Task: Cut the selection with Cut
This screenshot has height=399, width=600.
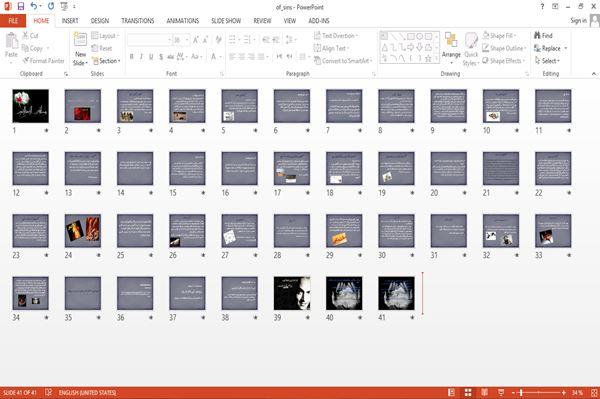Action: pyautogui.click(x=30, y=36)
